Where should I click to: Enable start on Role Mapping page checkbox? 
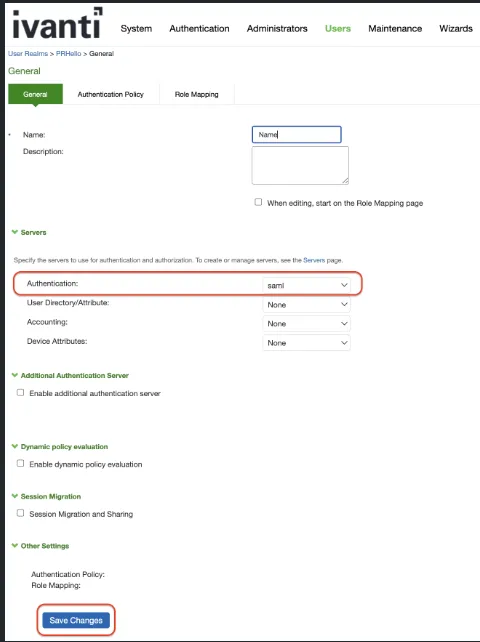coord(258,202)
